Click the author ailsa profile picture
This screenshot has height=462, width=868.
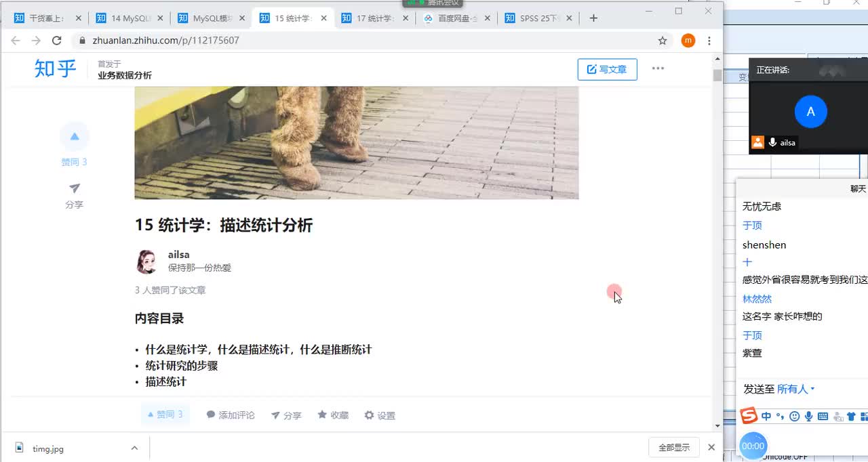point(147,261)
